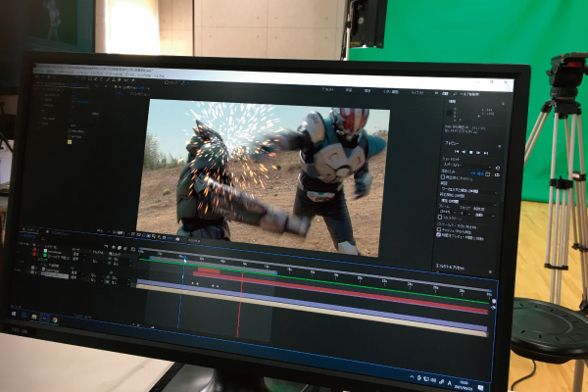Screen dimensions: 588x392
Task: Open the frame rate dropdown
Action: coord(448,212)
